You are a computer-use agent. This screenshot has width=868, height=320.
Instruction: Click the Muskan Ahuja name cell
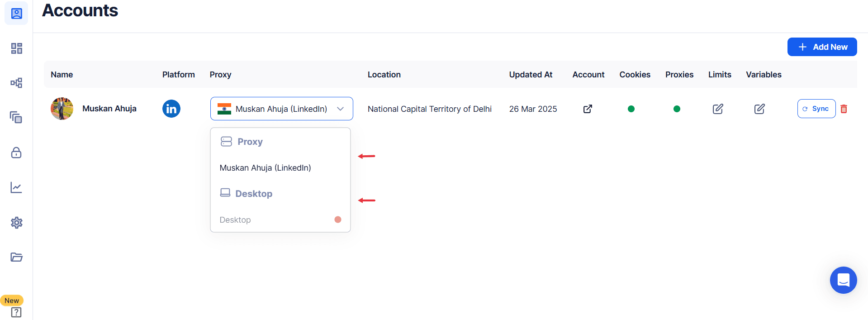point(109,109)
